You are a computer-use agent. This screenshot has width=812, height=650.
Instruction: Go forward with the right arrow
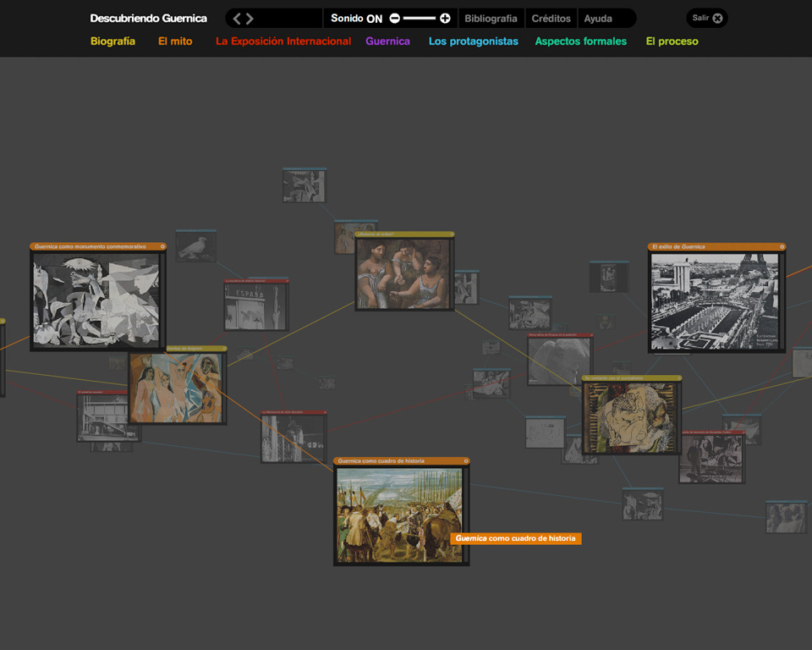pos(250,19)
